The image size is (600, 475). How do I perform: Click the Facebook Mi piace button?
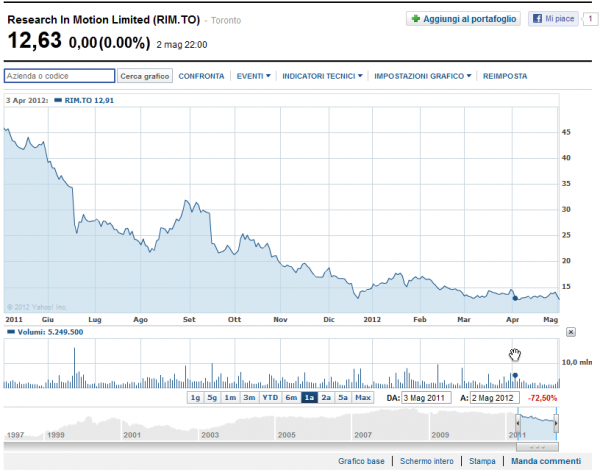pyautogui.click(x=552, y=19)
